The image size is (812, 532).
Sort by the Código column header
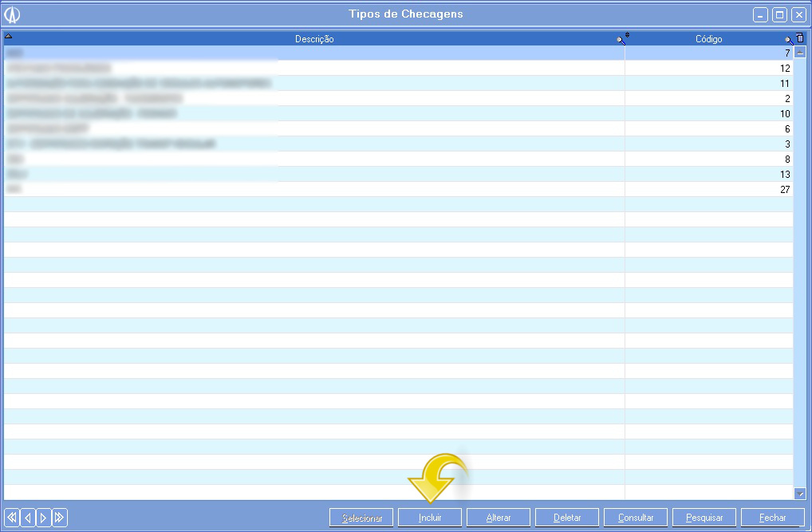[708, 39]
